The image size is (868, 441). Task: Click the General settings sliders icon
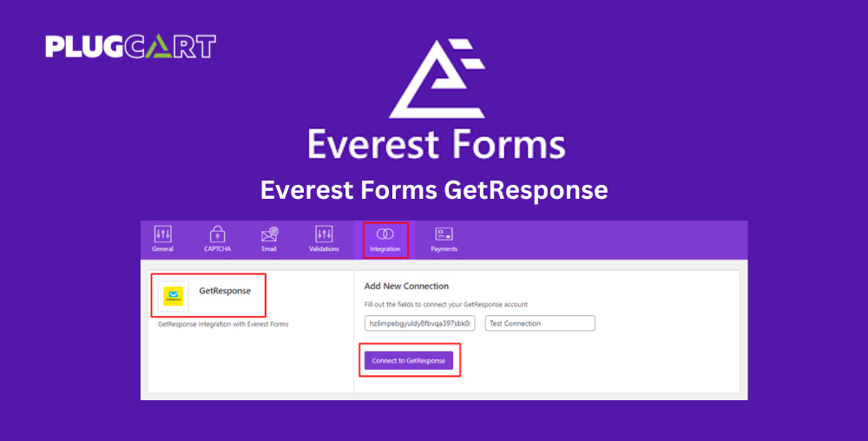[163, 234]
